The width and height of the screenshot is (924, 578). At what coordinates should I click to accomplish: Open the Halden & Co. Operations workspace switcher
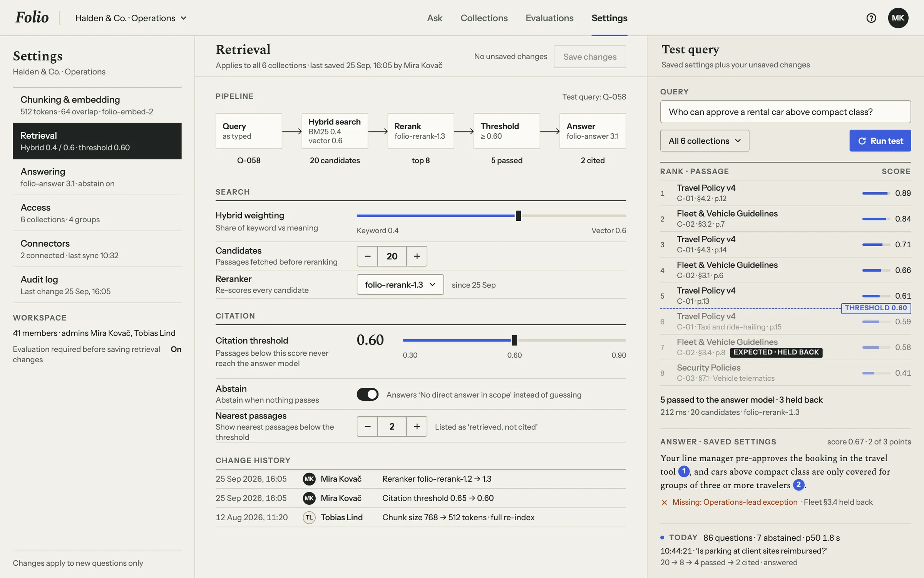pos(131,18)
